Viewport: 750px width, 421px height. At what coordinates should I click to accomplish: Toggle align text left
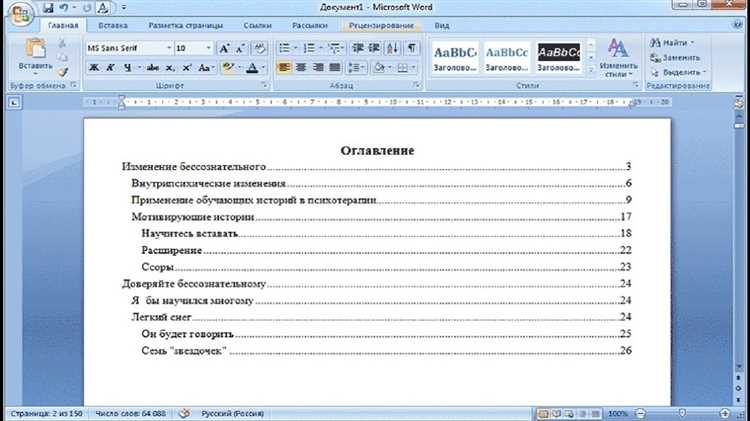coord(284,67)
